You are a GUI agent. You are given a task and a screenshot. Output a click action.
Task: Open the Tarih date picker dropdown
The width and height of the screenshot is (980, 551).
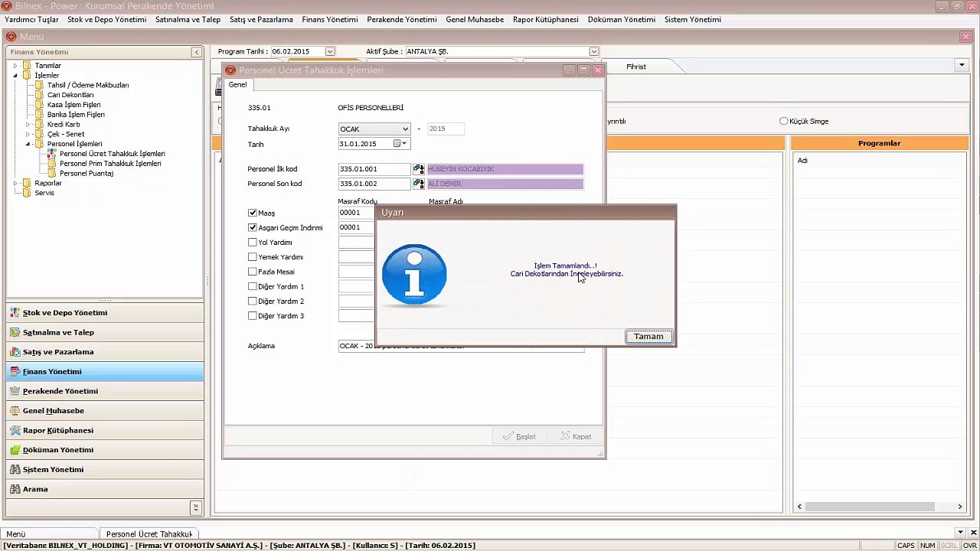pyautogui.click(x=404, y=144)
